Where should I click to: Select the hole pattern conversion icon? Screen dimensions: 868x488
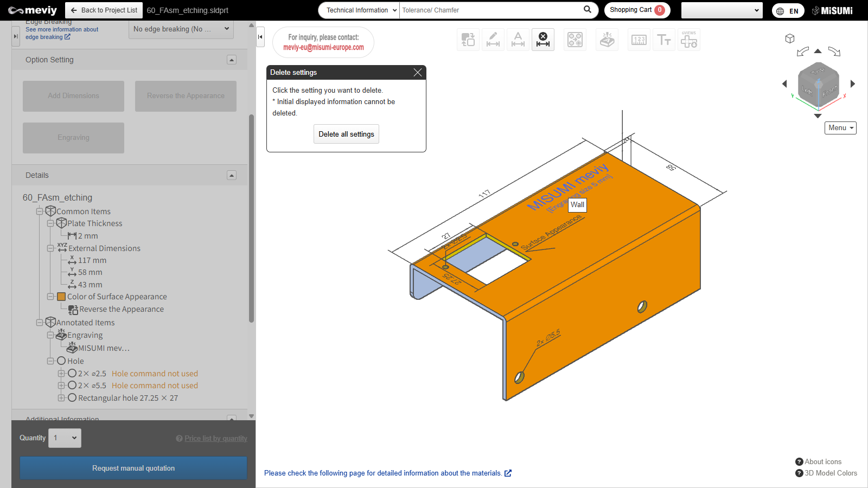point(575,40)
